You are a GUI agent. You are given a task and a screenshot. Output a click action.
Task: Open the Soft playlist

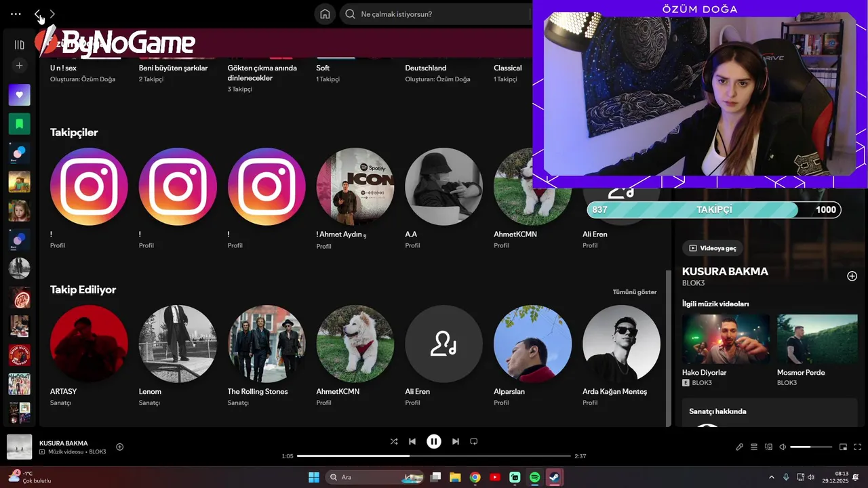(x=323, y=68)
